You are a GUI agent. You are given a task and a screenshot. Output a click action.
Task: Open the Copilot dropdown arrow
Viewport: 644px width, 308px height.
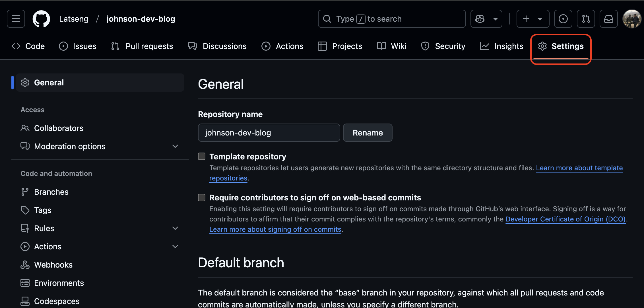click(496, 19)
